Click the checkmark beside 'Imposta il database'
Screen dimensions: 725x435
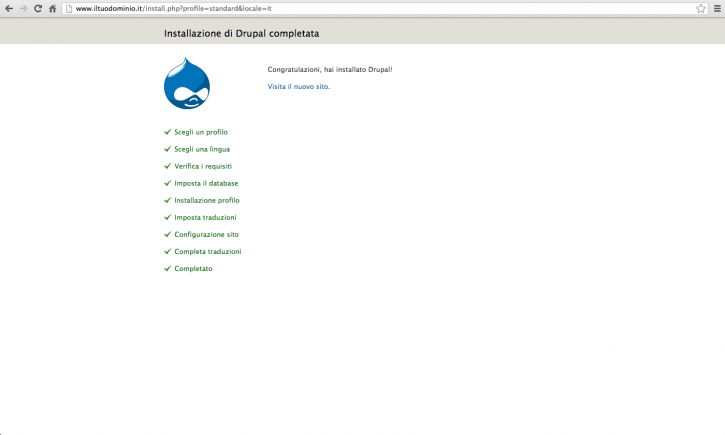click(x=167, y=183)
